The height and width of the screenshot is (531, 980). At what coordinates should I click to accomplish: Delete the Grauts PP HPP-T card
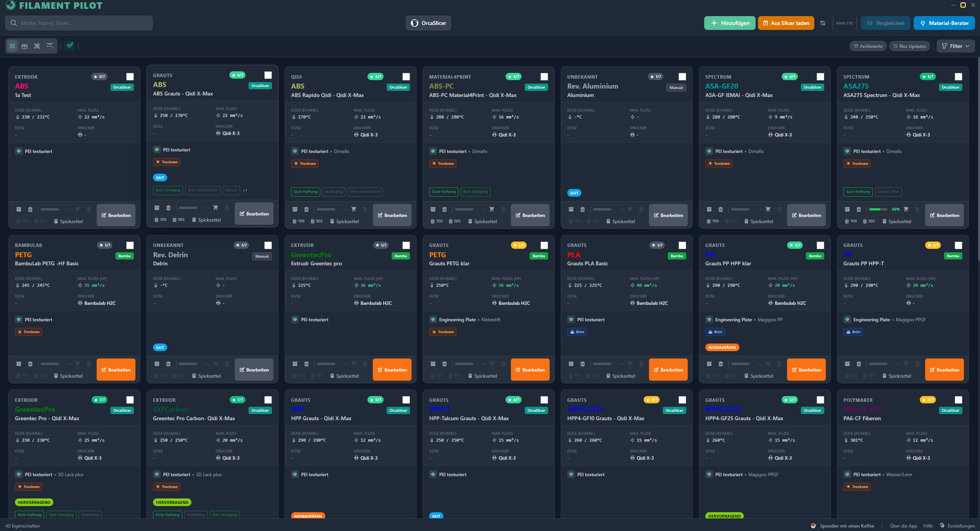(859, 364)
